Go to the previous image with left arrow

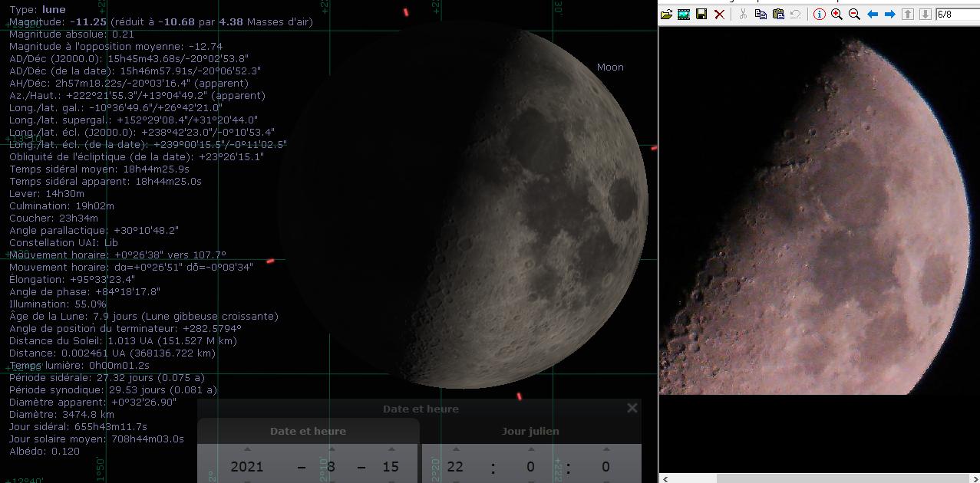tap(873, 15)
